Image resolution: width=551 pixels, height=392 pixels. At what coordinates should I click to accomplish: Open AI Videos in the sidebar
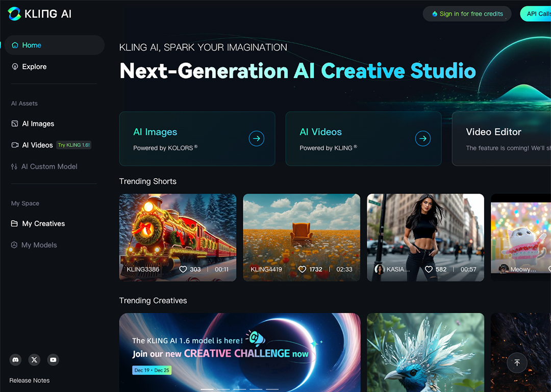[x=32, y=145]
